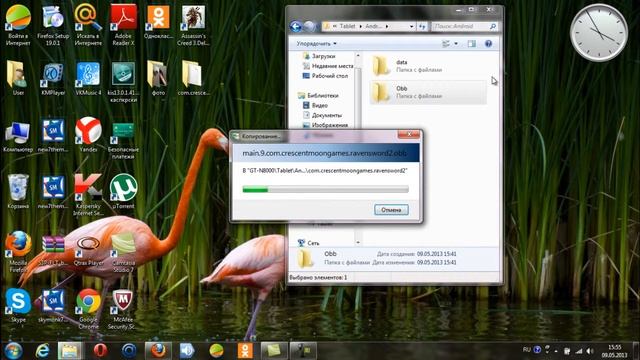Viewport: 640px width, 360px height.
Task: Open the RU language indicator in tray
Action: point(527,350)
